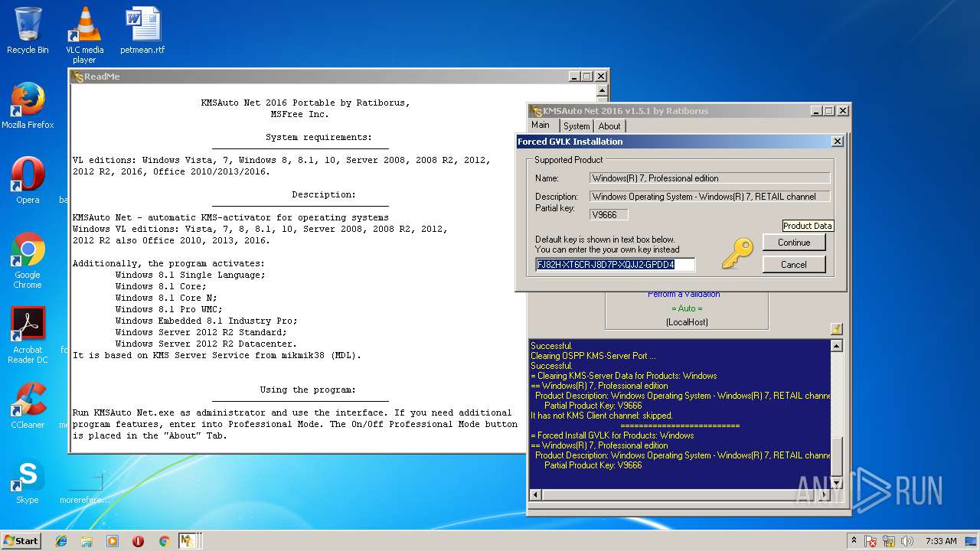Select the morerefere... desktop file

(84, 487)
